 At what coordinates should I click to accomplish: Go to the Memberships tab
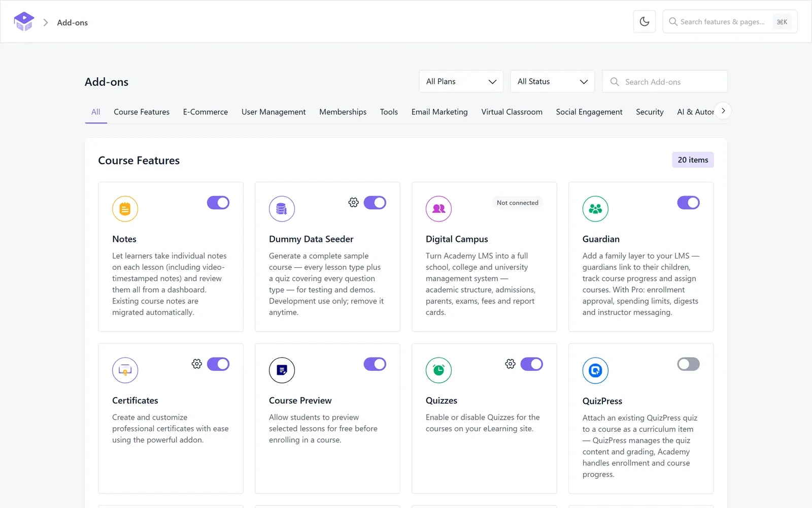pyautogui.click(x=343, y=112)
